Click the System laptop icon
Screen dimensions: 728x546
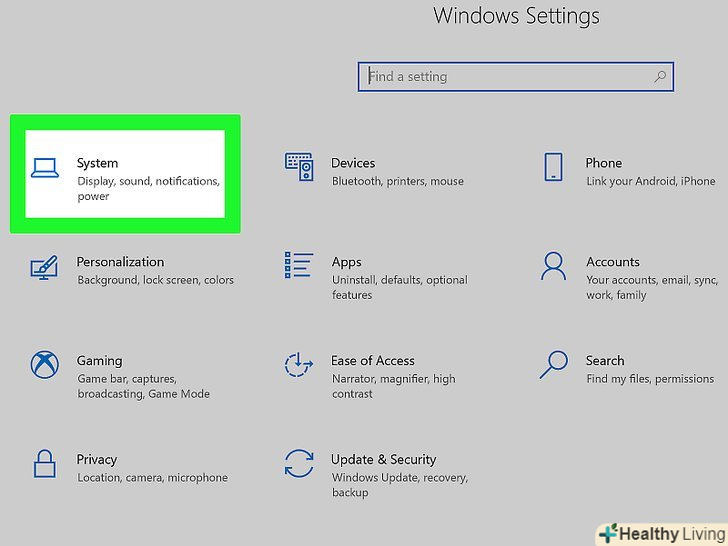pyautogui.click(x=45, y=168)
